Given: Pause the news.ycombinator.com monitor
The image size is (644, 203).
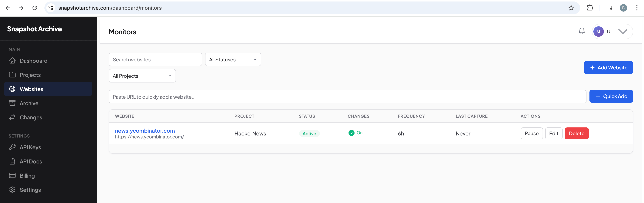Looking at the screenshot, I should 532,133.
